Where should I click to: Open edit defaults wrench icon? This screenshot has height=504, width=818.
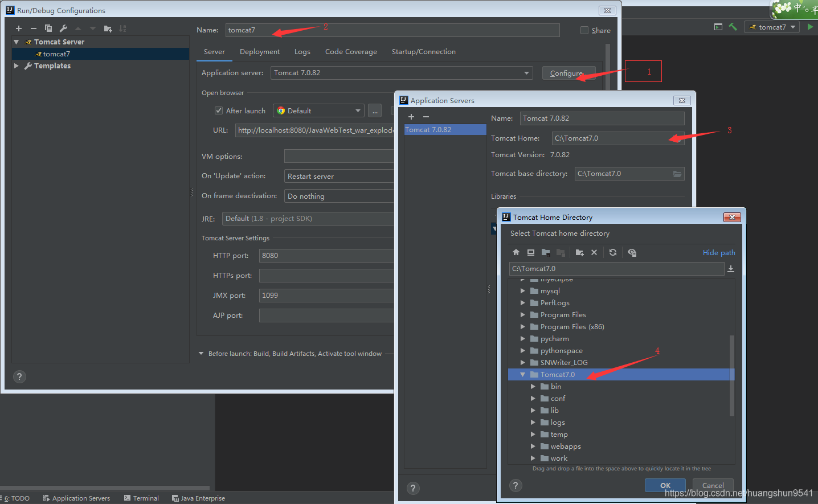pos(63,28)
